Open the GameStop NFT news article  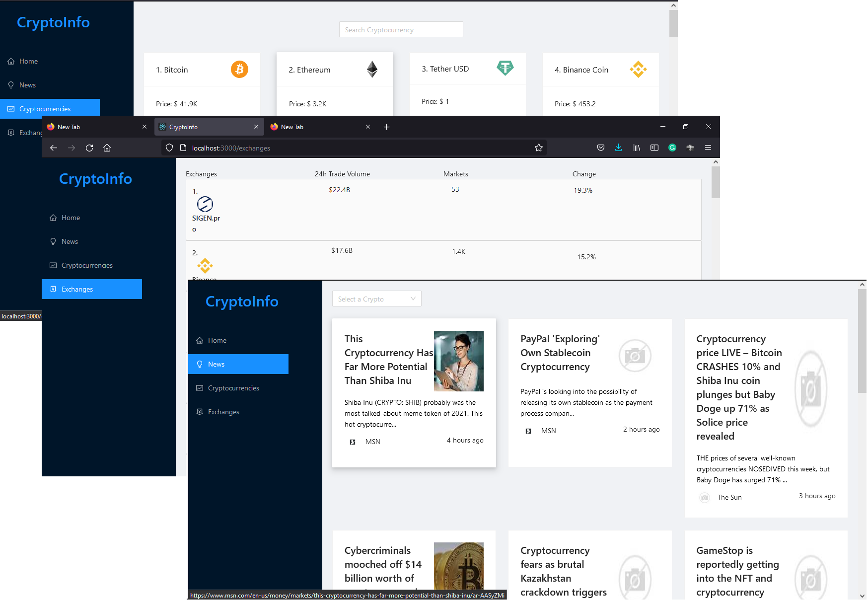tap(766, 565)
